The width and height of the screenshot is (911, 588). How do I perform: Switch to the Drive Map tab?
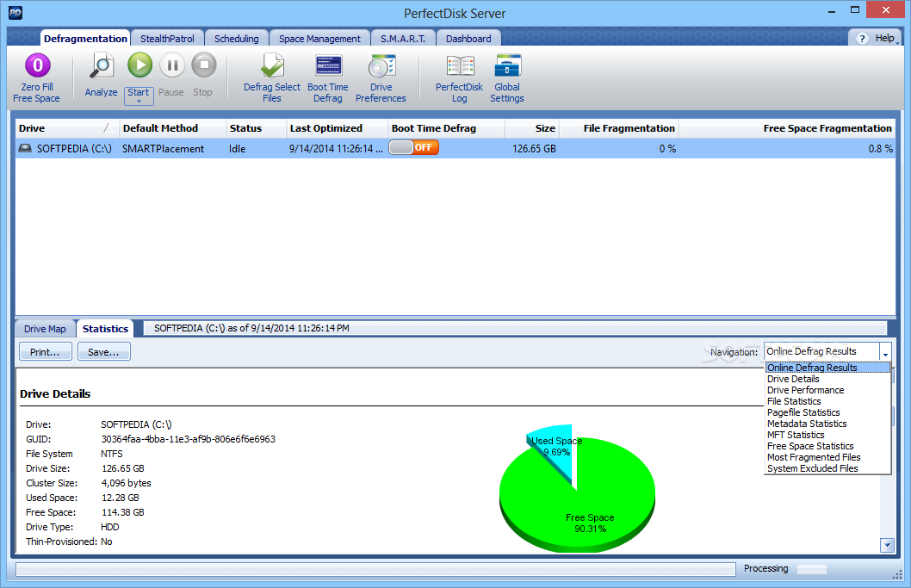[x=45, y=329]
